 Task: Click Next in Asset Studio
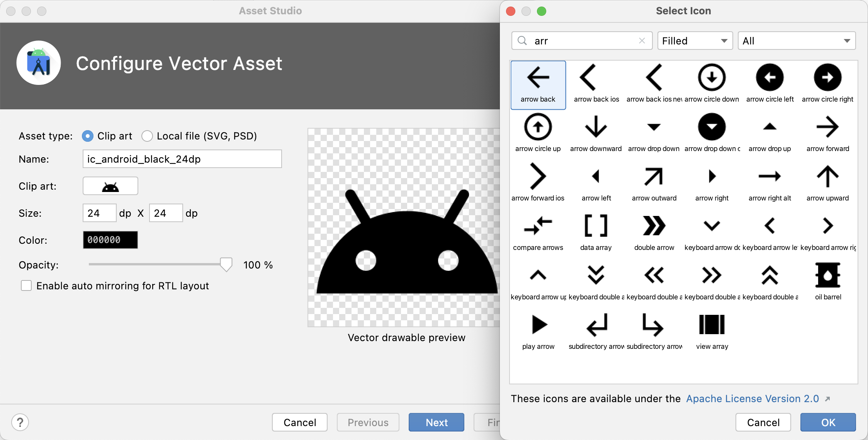pos(437,422)
